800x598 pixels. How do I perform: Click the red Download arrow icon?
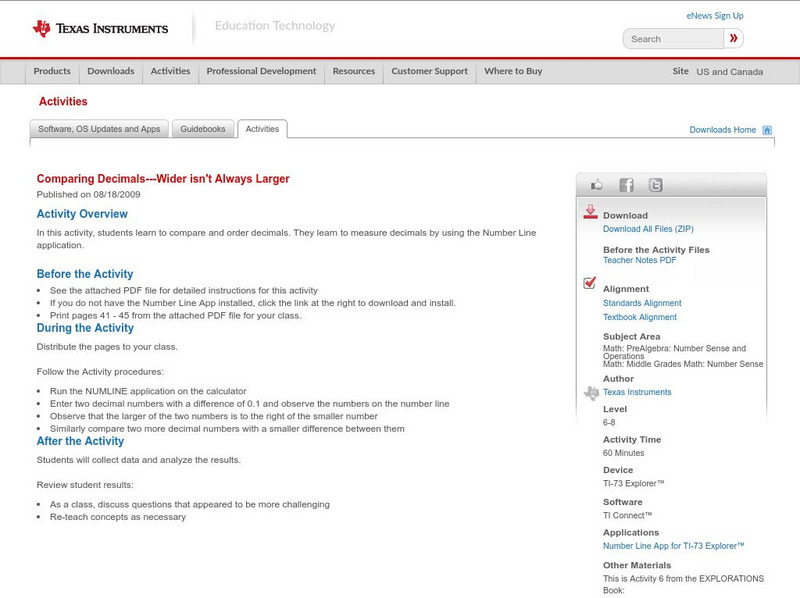(x=590, y=212)
